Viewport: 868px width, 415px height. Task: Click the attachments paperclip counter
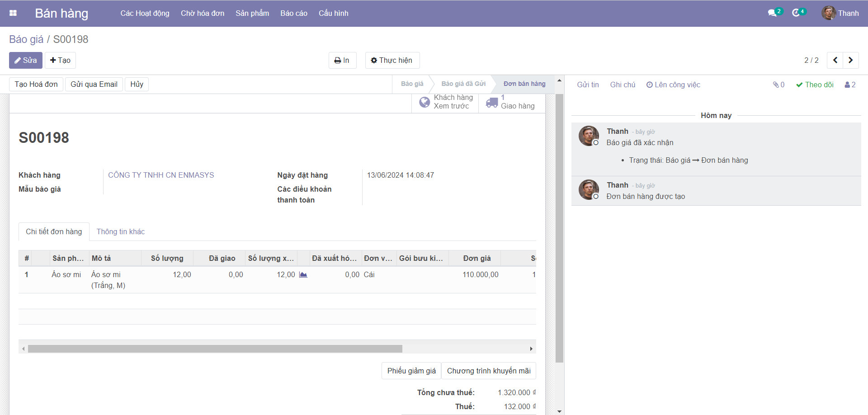pyautogui.click(x=778, y=85)
